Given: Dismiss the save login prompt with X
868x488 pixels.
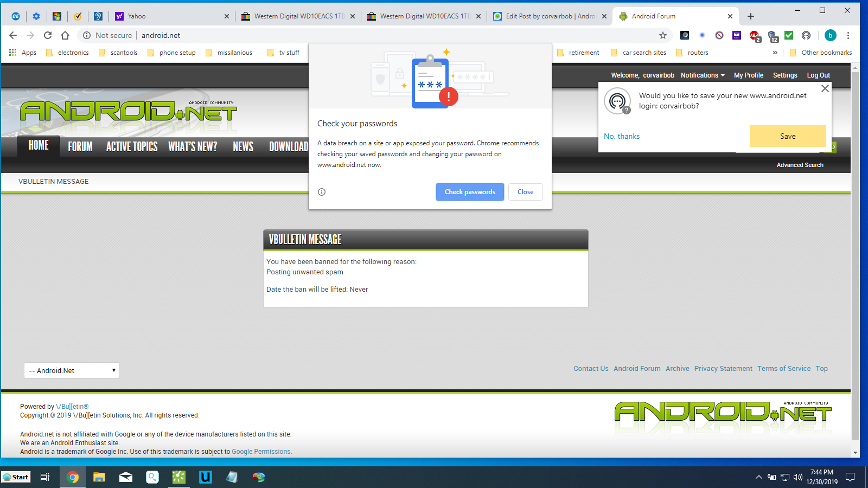Looking at the screenshot, I should tap(825, 88).
